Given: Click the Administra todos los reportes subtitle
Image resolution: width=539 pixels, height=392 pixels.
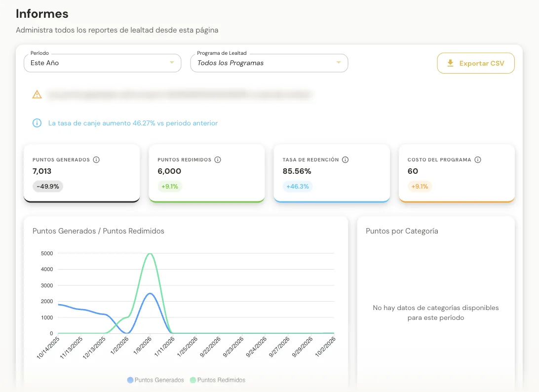Looking at the screenshot, I should tap(117, 30).
